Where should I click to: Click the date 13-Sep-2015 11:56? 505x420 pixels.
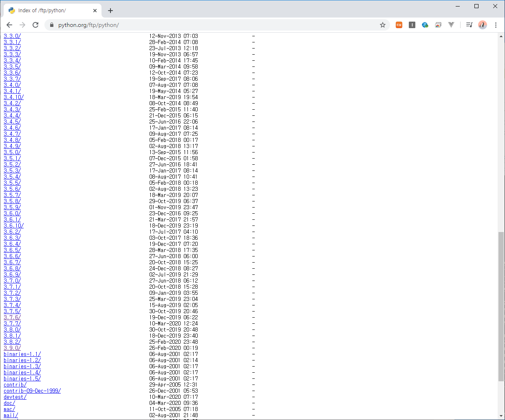pos(174,152)
